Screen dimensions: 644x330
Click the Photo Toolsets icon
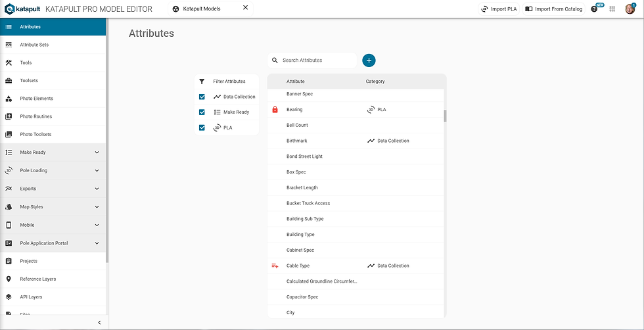[x=9, y=134]
